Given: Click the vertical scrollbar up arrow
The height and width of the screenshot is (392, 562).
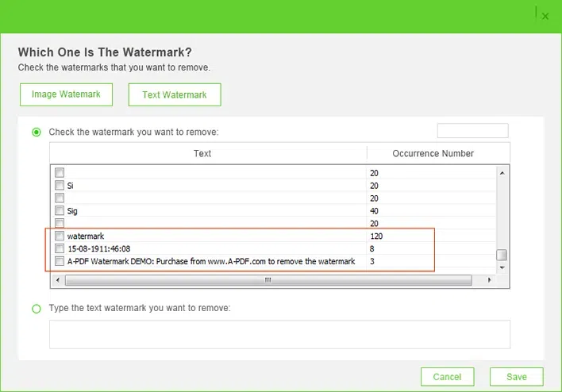Looking at the screenshot, I should pyautogui.click(x=501, y=172).
